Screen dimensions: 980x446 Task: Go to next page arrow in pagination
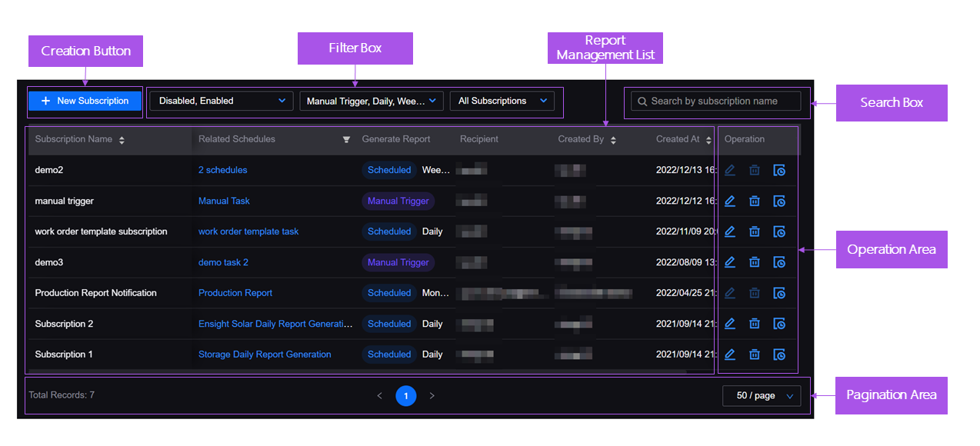pos(432,396)
